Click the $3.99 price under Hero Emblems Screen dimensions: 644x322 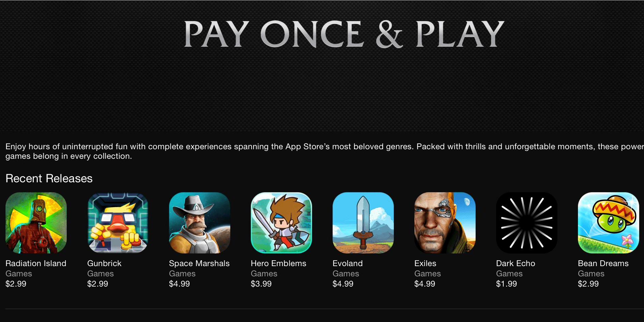tap(261, 284)
